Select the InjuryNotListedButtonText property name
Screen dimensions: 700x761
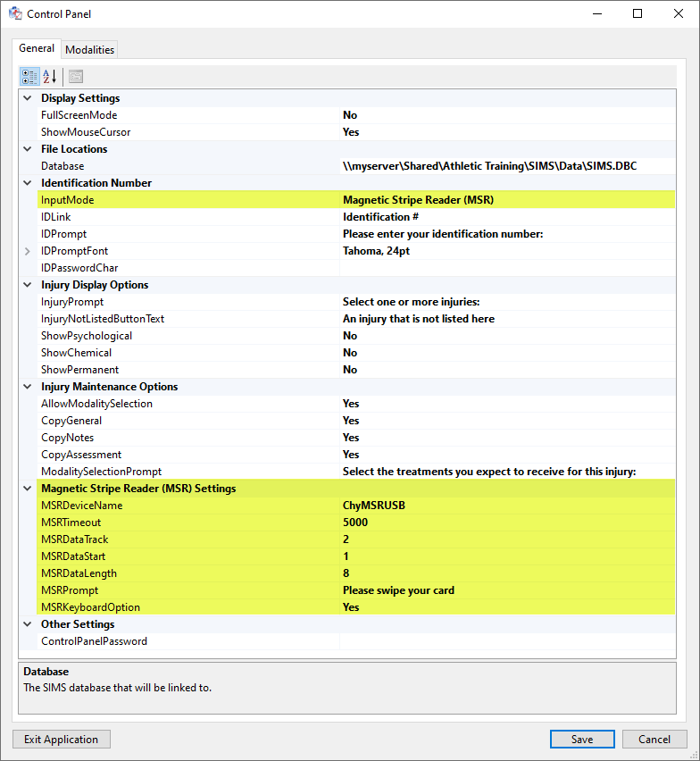click(103, 319)
